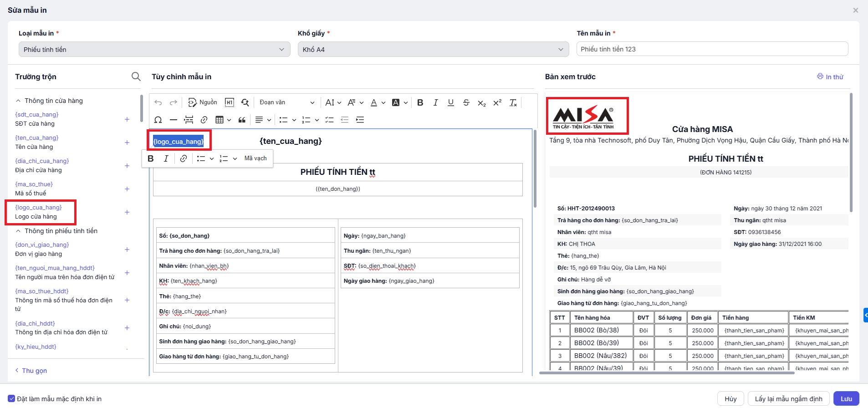Open the 'Khổ giấy' paper size dropdown

tap(433, 50)
